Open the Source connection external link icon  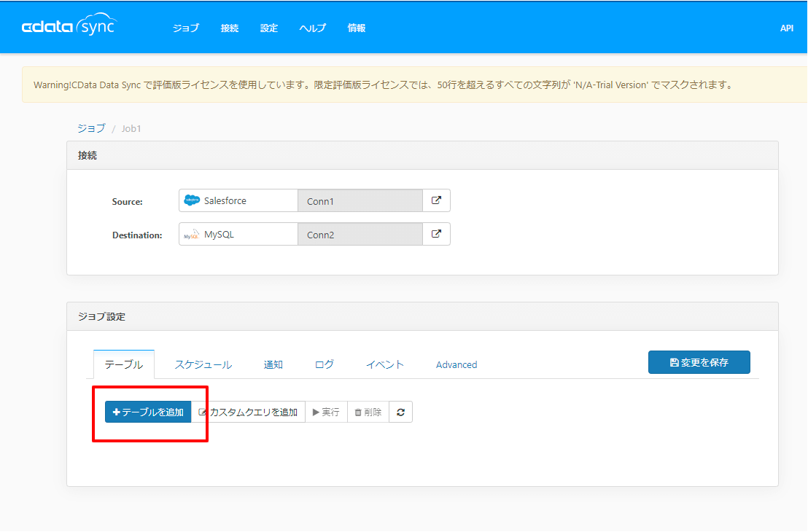click(x=437, y=200)
